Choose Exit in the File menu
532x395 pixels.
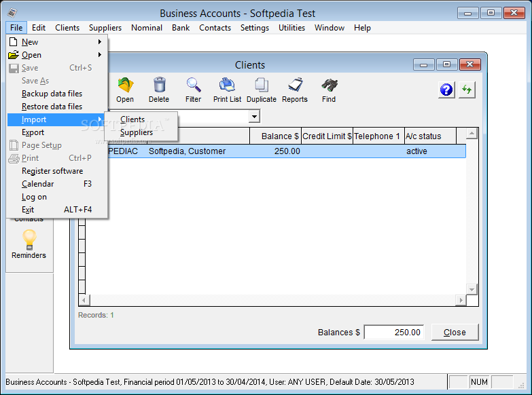click(x=57, y=210)
